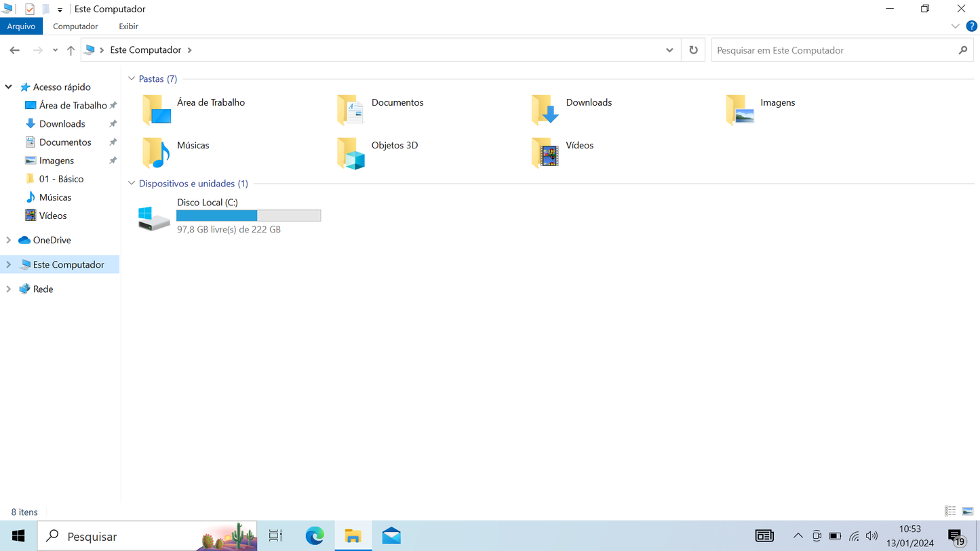The height and width of the screenshot is (551, 980).
Task: Open the address bar history dropdown
Action: coord(669,50)
